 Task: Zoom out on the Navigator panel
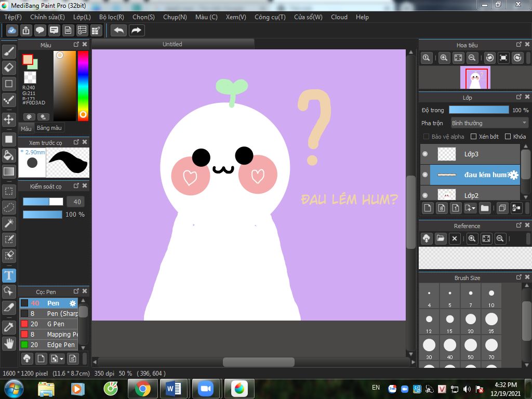click(472, 58)
